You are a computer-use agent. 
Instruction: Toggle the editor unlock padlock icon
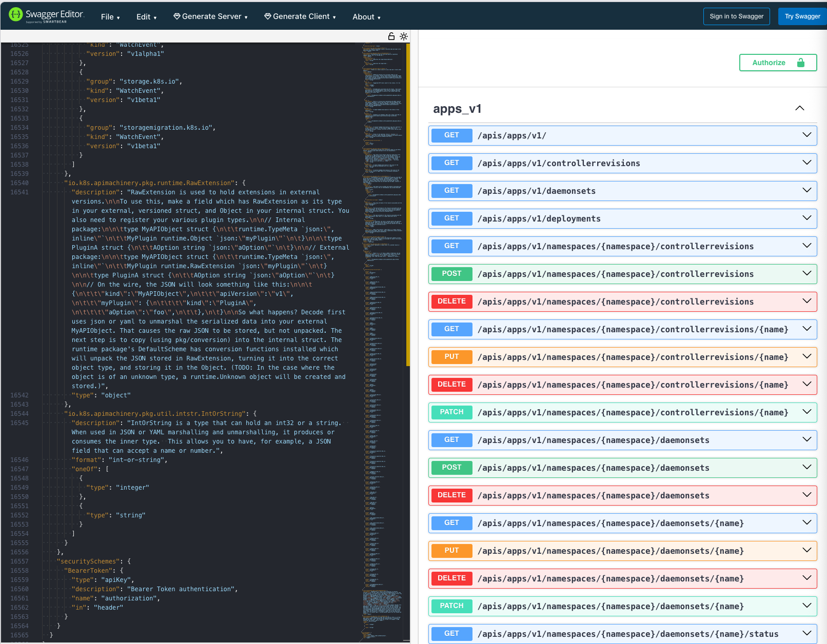point(391,36)
